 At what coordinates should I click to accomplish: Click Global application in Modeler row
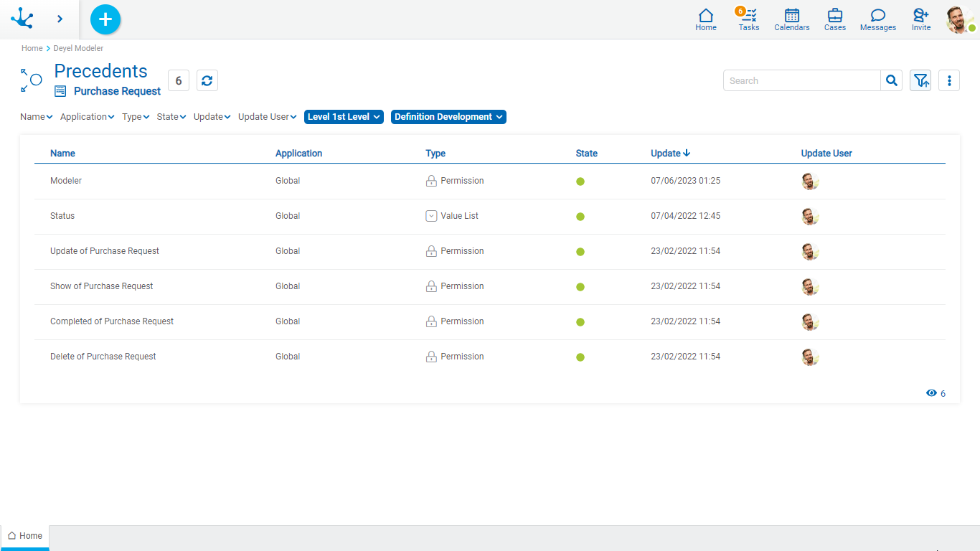tap(288, 181)
